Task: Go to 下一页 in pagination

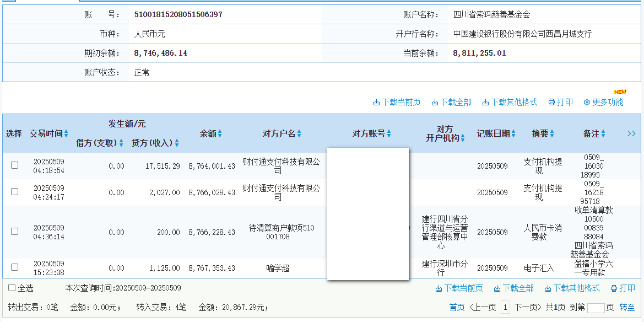Action: 529,307
